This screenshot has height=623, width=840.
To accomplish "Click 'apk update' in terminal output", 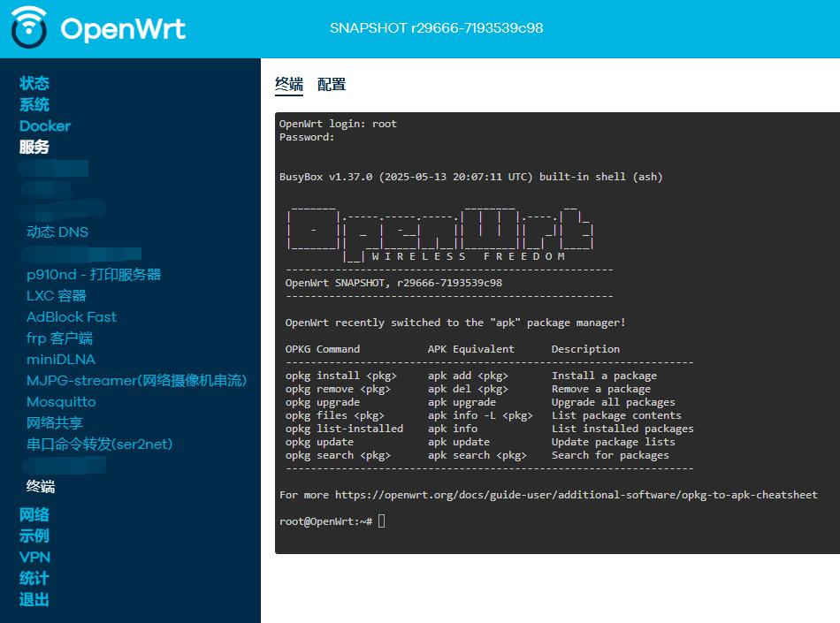I will point(459,442).
